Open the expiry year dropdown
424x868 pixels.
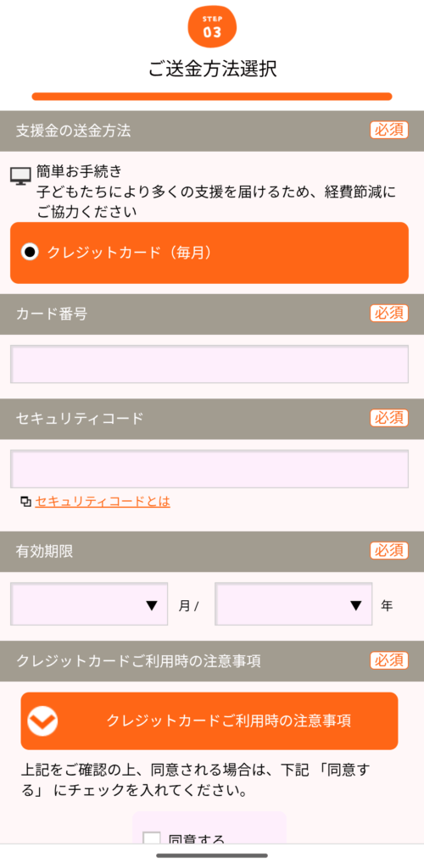coord(293,604)
